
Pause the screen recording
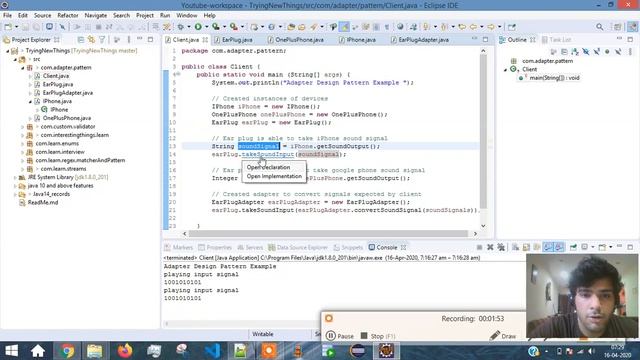340,336
